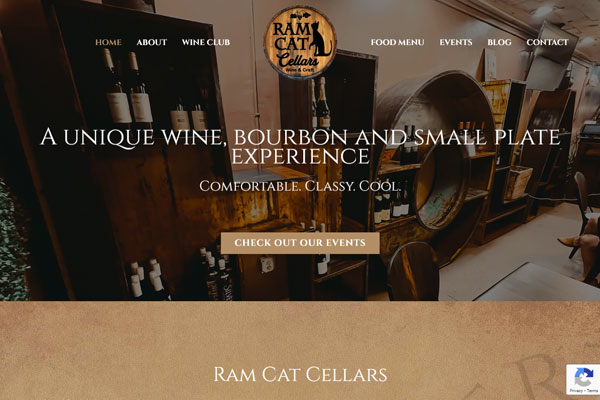Select Contact in the top navigation
Image resolution: width=600 pixels, height=400 pixels.
point(547,42)
